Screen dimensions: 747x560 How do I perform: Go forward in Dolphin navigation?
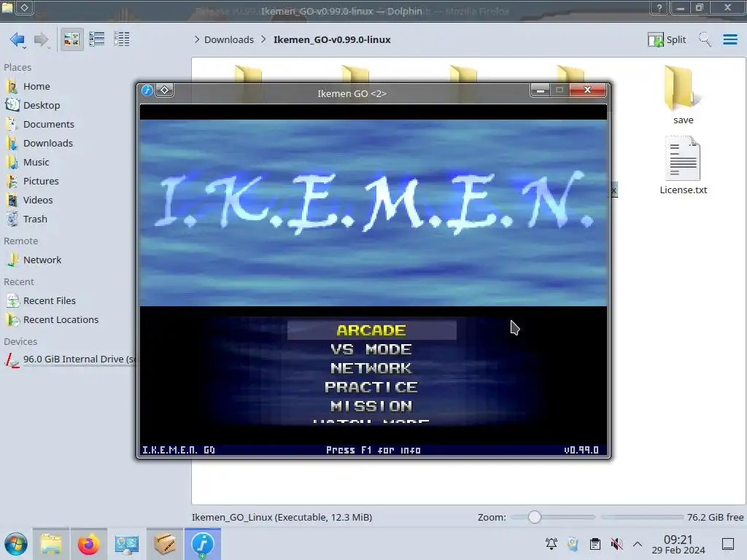click(42, 39)
